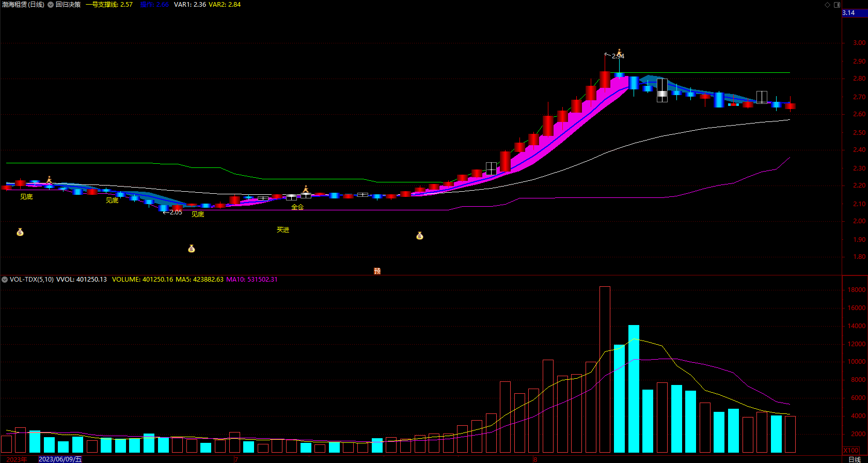868x463 pixels.
Task: Click the month 7 marker on time axis
Action: pos(236,459)
